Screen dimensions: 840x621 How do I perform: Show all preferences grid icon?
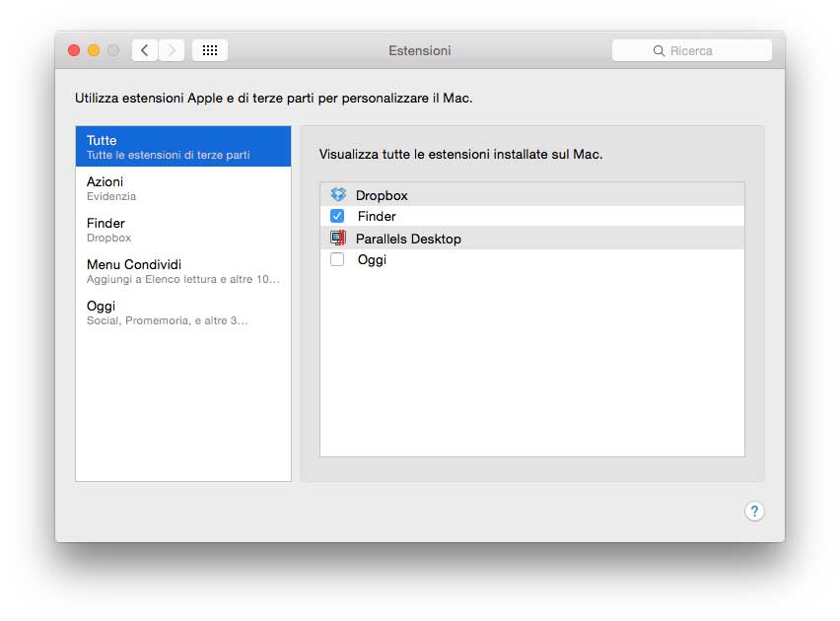210,50
